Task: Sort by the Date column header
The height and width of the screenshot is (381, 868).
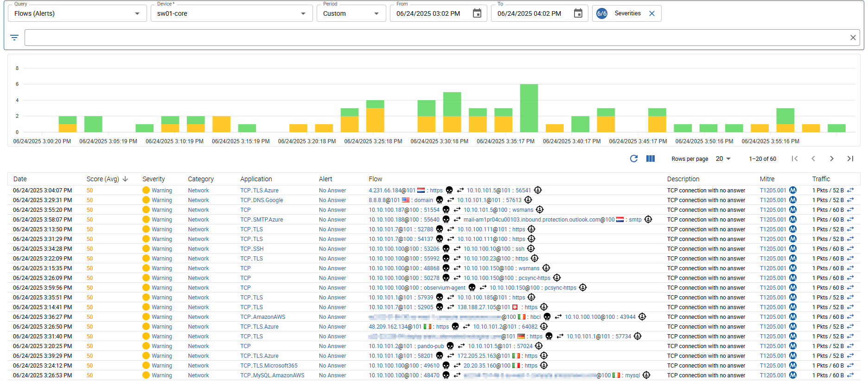Action: tap(20, 179)
